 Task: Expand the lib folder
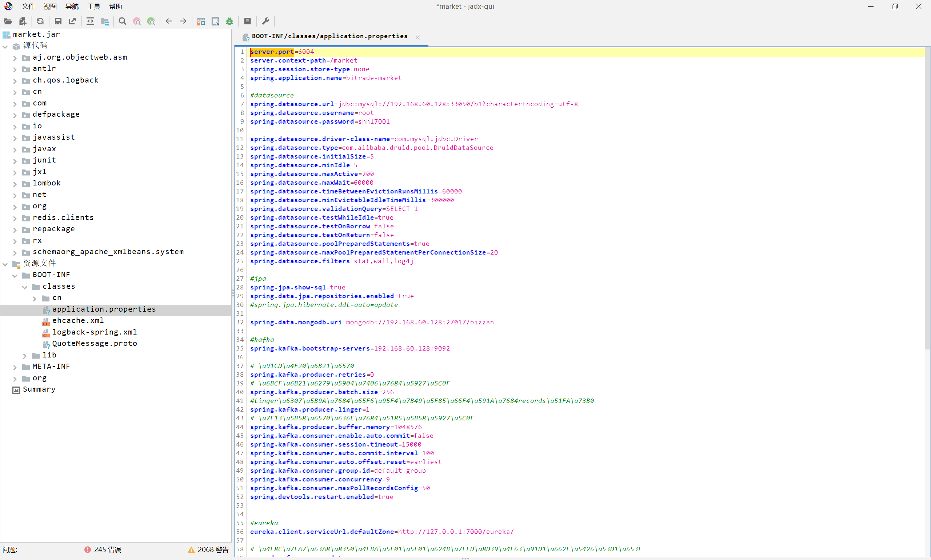point(25,356)
